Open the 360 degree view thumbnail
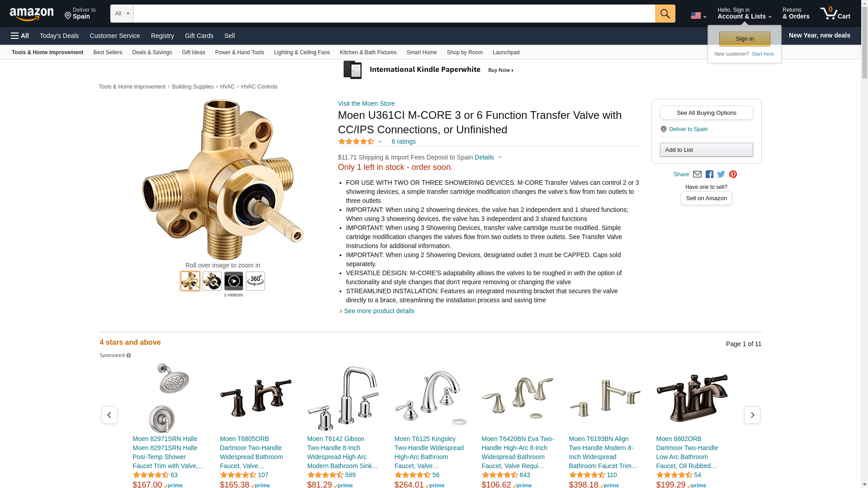868x488 pixels. (x=255, y=281)
